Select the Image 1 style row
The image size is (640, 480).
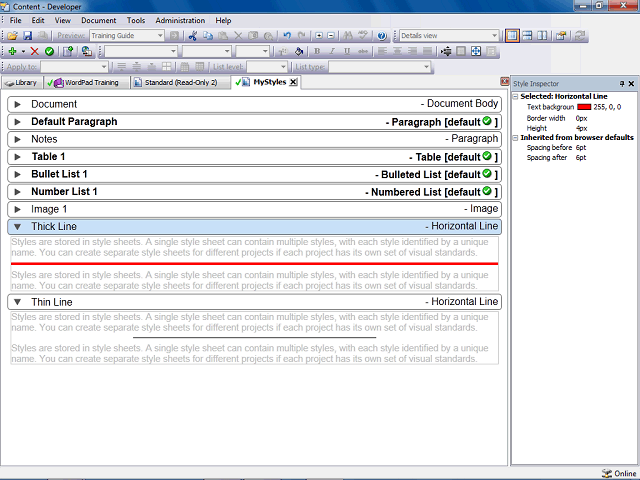(x=254, y=209)
